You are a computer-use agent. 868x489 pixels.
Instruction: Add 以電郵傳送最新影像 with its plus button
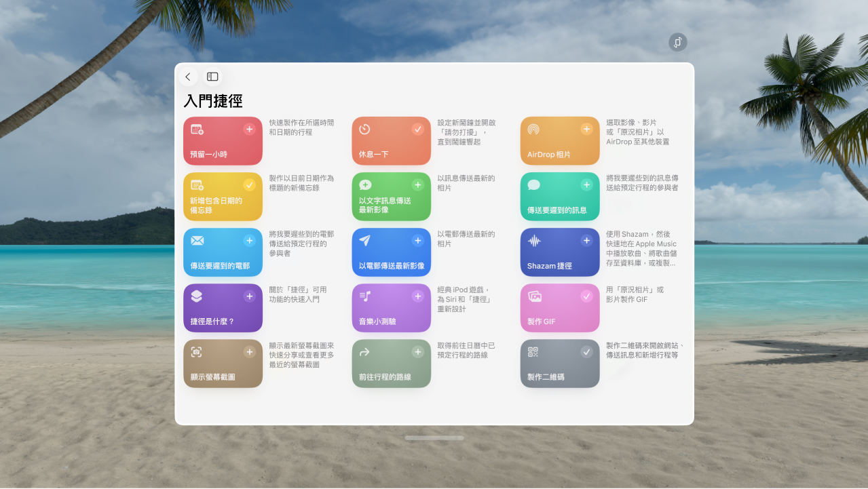pos(417,240)
